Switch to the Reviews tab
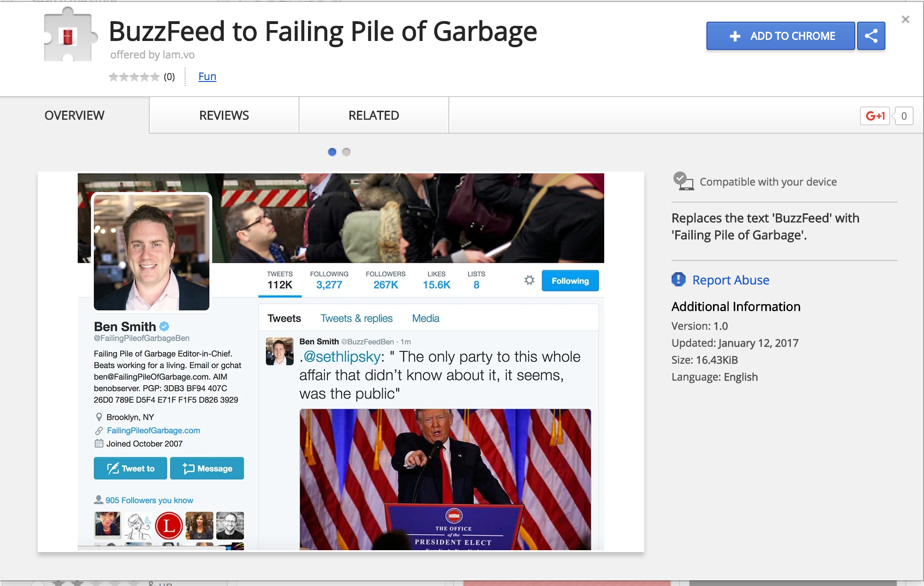Image resolution: width=924 pixels, height=586 pixels. pyautogui.click(x=224, y=115)
